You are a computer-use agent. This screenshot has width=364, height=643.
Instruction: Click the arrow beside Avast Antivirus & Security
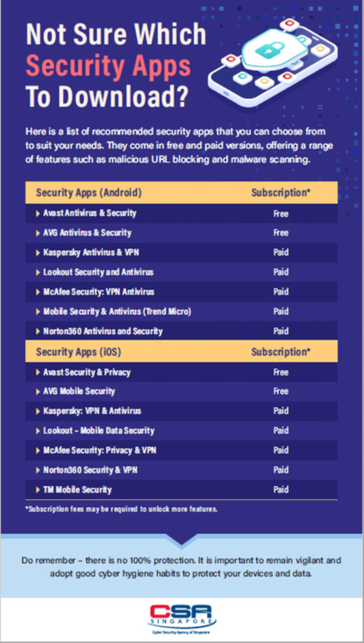coord(38,213)
